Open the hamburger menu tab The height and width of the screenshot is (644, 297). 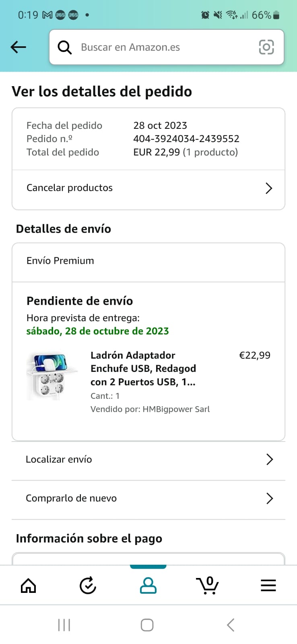click(268, 585)
